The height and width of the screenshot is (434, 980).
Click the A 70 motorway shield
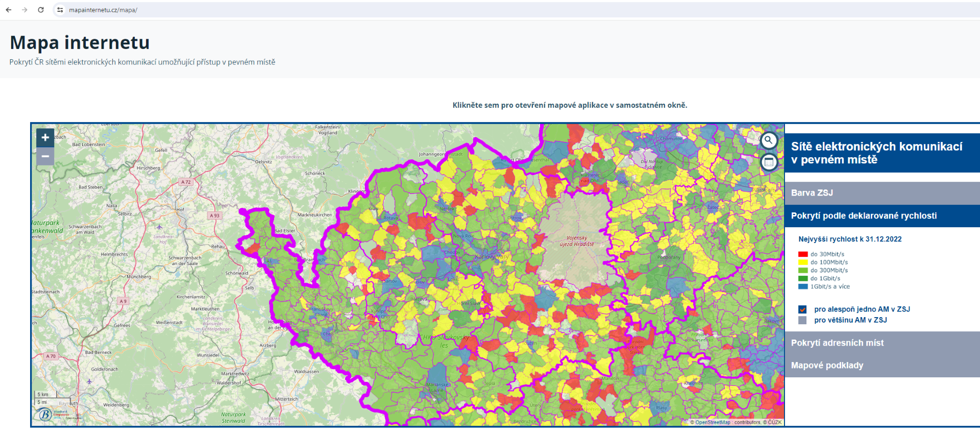click(x=51, y=356)
